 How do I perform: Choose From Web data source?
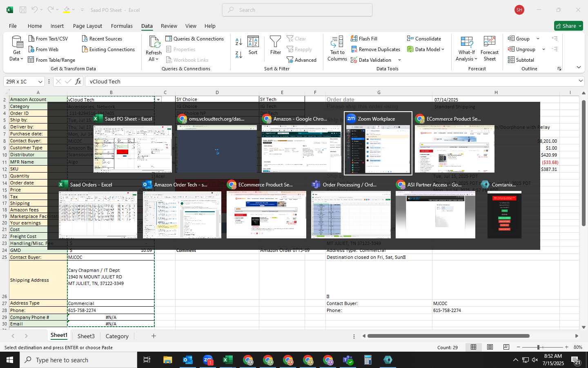[x=43, y=49]
